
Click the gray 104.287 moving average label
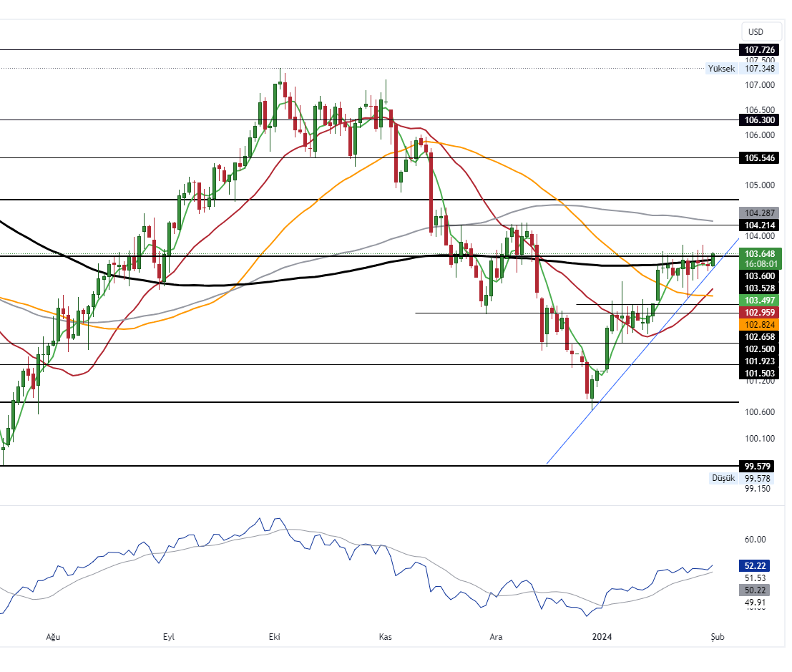[x=760, y=213]
